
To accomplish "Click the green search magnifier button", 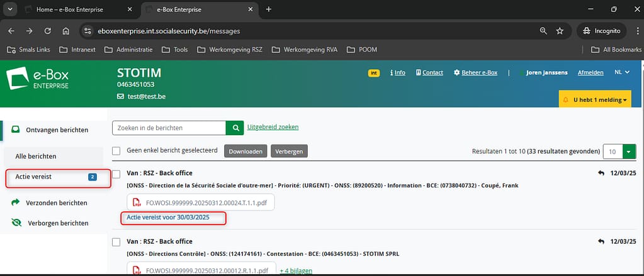I will [x=235, y=128].
